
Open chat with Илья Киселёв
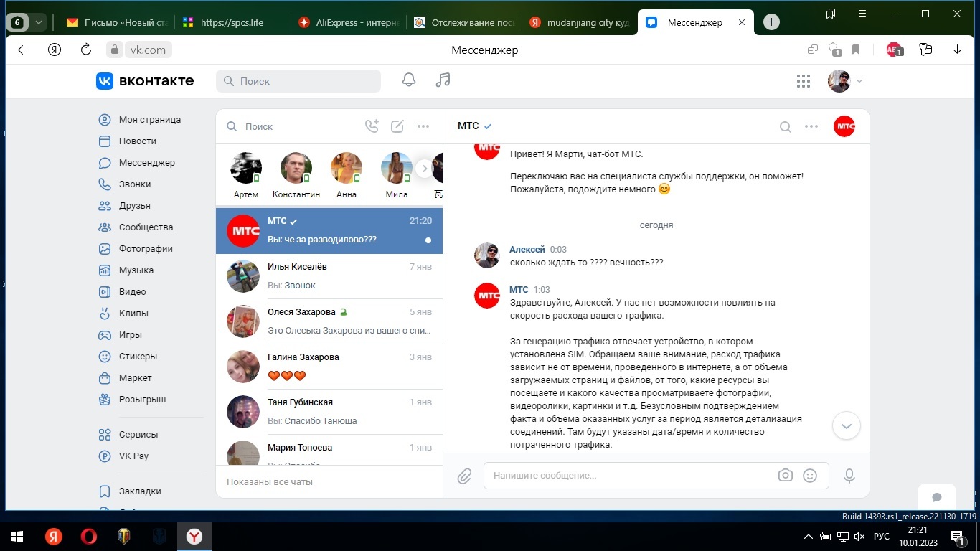click(x=329, y=276)
